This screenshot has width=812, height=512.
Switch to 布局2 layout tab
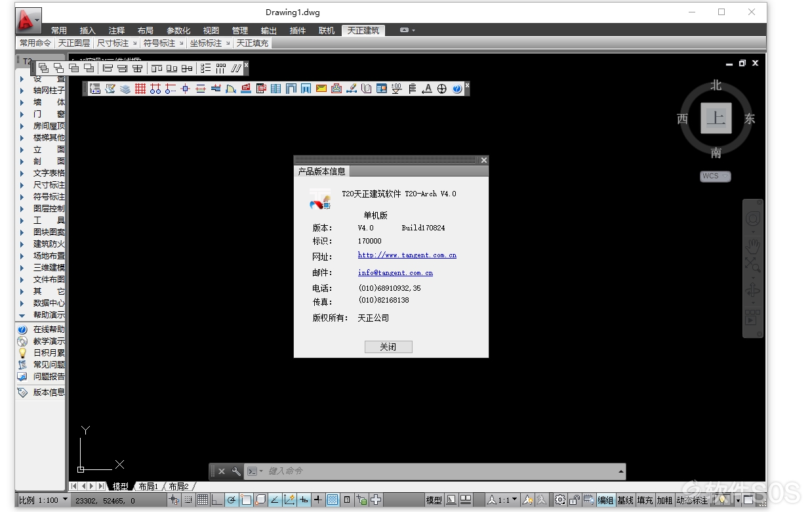click(x=178, y=486)
